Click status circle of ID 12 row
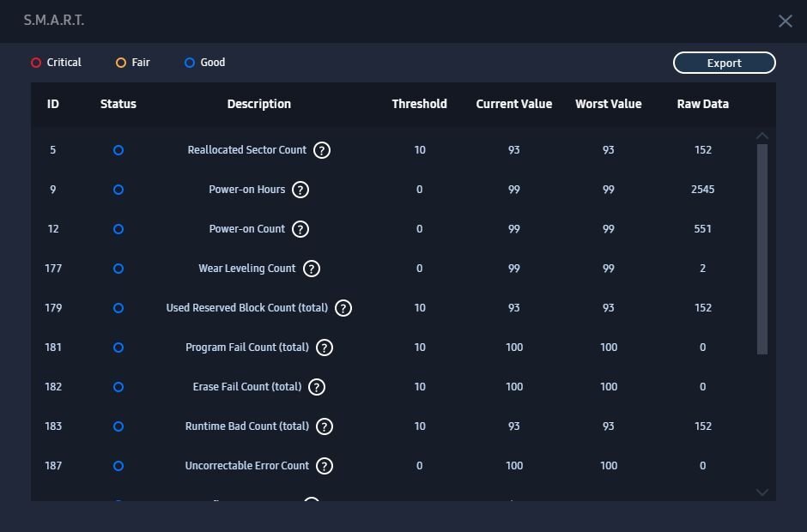The width and height of the screenshot is (807, 532). [118, 229]
